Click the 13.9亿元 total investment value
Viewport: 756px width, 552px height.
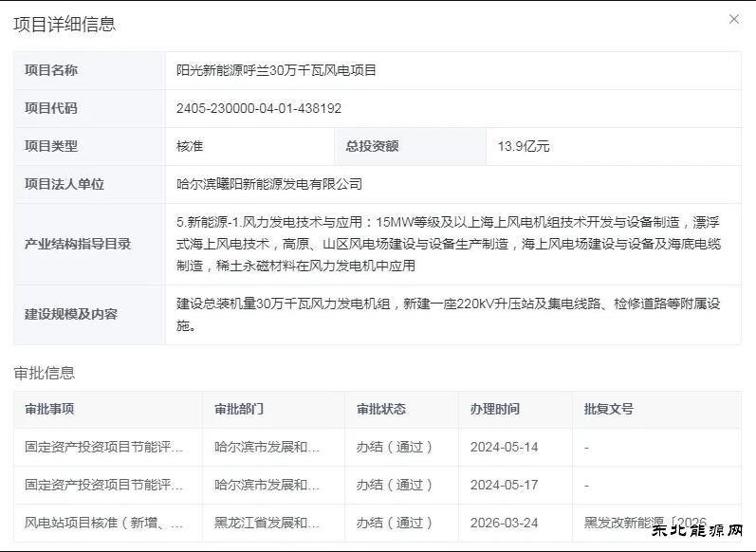524,146
